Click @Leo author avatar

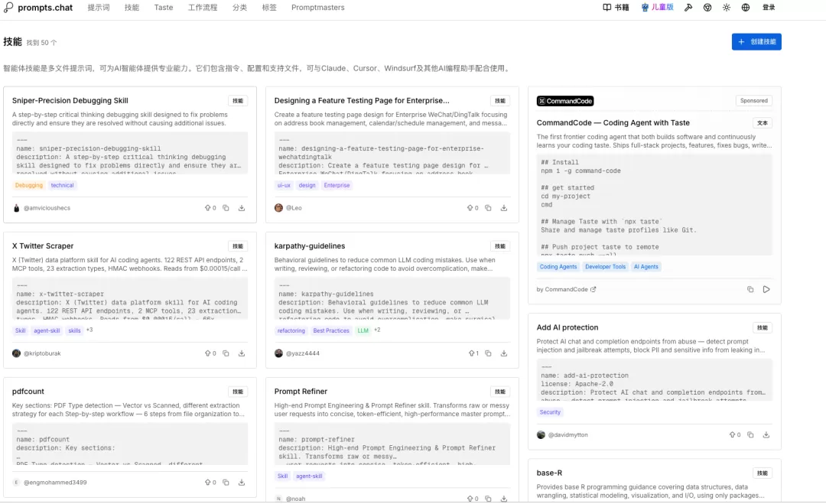[x=278, y=208]
